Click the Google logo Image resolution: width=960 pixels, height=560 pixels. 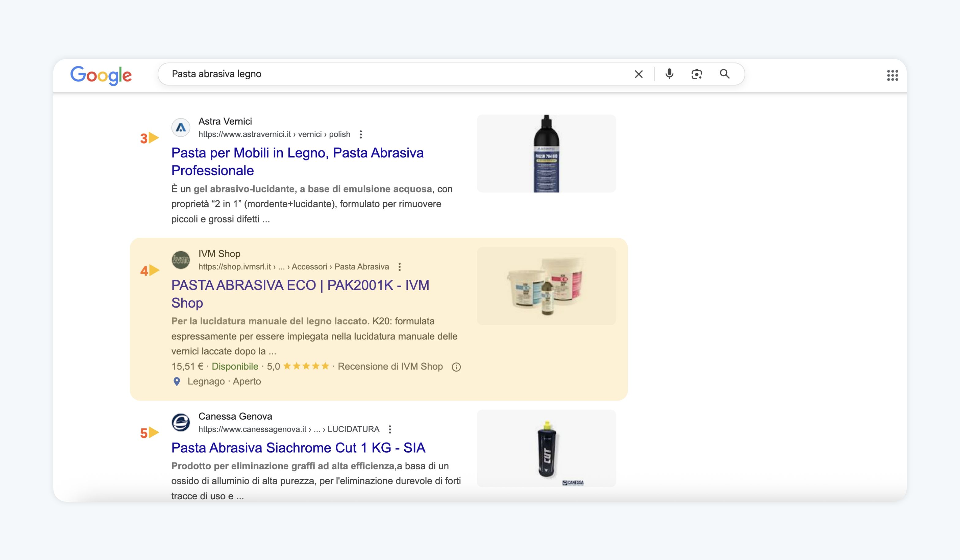click(101, 75)
